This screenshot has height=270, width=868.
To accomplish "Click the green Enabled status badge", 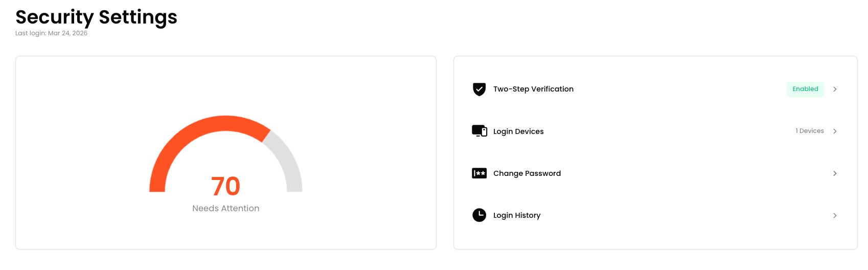I will click(x=805, y=89).
